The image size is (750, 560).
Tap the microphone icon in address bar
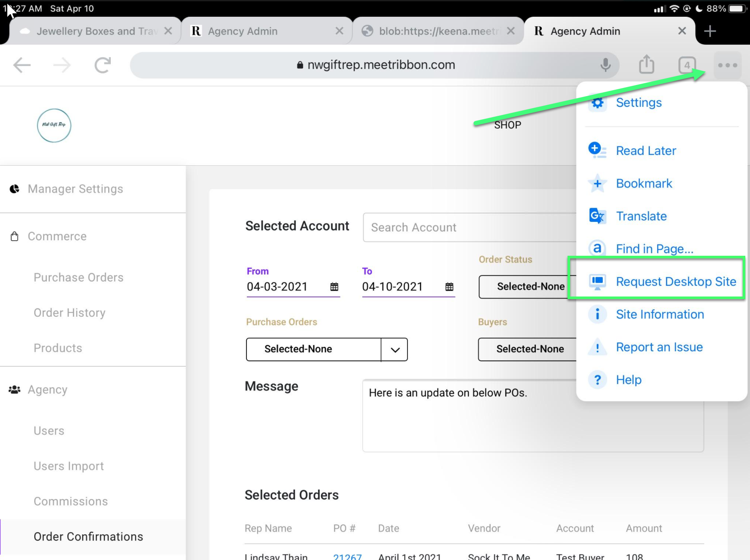(605, 65)
